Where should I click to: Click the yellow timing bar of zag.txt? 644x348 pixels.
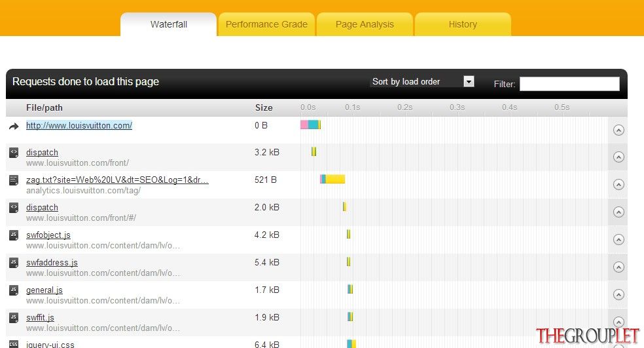point(335,179)
